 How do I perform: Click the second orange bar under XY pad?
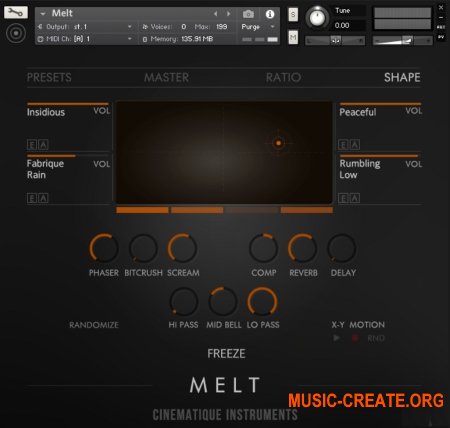click(197, 210)
